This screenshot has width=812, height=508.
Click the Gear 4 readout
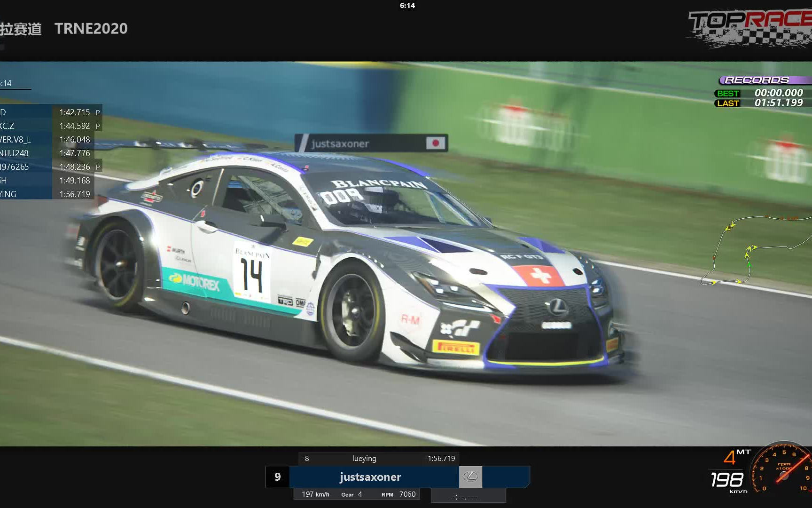click(x=351, y=494)
